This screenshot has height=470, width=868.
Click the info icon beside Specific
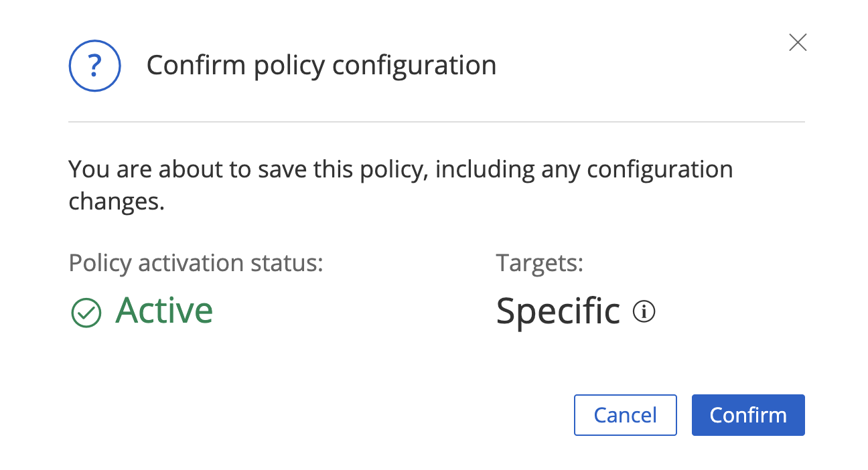tap(644, 311)
